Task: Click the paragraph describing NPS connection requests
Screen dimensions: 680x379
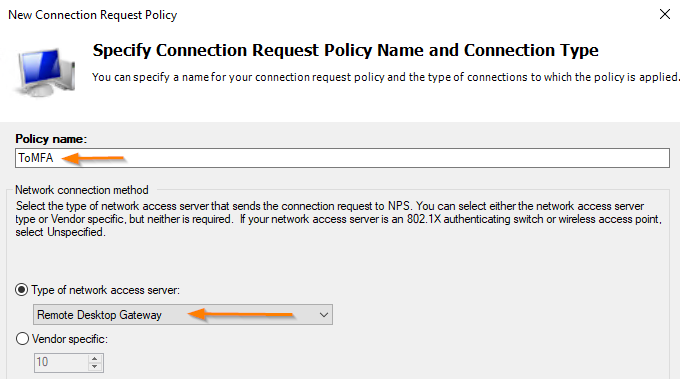Action: click(339, 219)
